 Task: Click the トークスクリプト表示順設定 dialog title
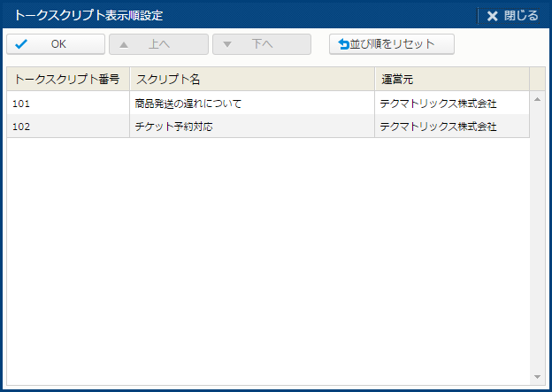click(88, 16)
